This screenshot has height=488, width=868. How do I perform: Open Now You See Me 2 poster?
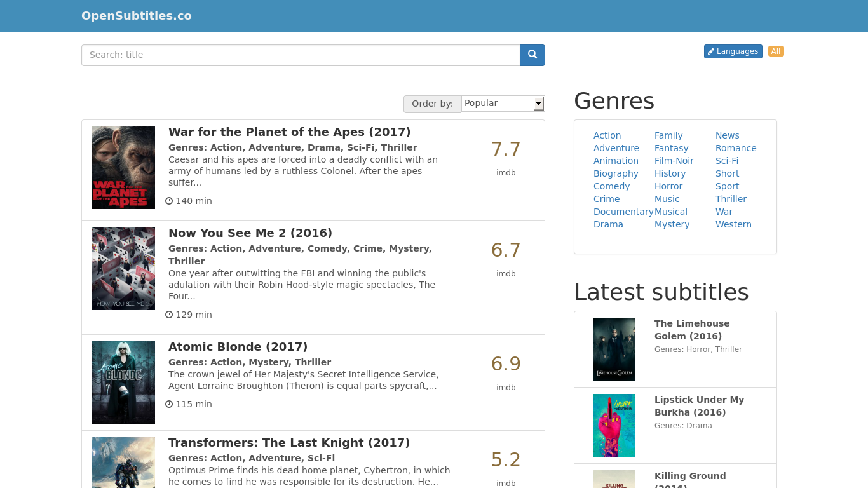point(123,269)
